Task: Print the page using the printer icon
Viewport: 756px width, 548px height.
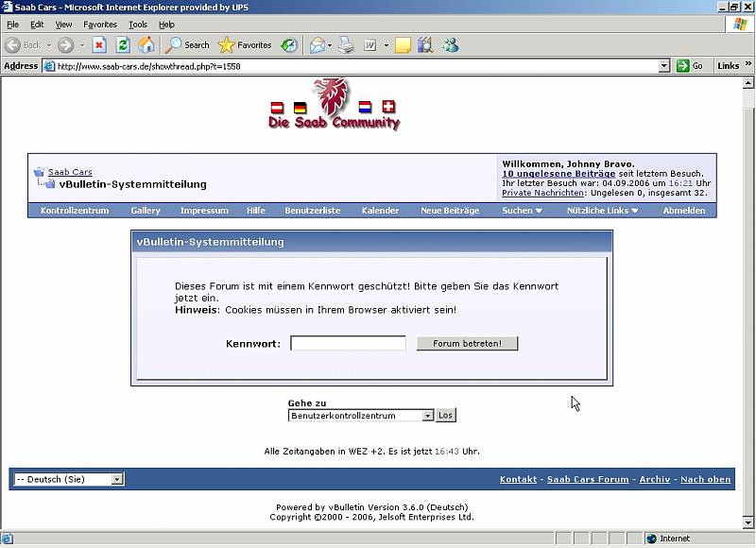Action: click(x=346, y=45)
